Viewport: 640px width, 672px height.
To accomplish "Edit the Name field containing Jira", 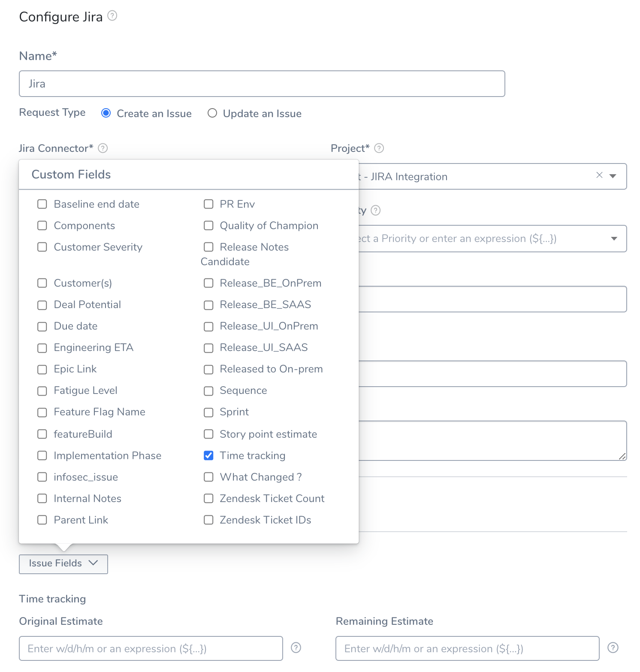I will 262,84.
